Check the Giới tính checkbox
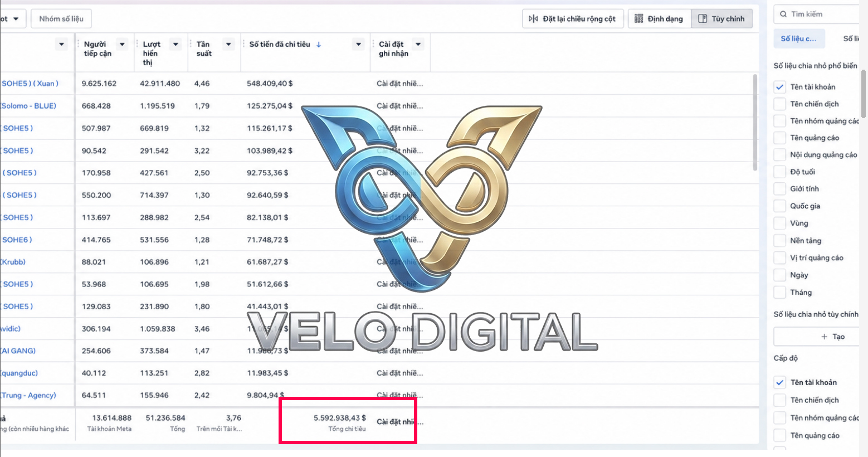Screen dimensions: 868x457 (x=779, y=189)
